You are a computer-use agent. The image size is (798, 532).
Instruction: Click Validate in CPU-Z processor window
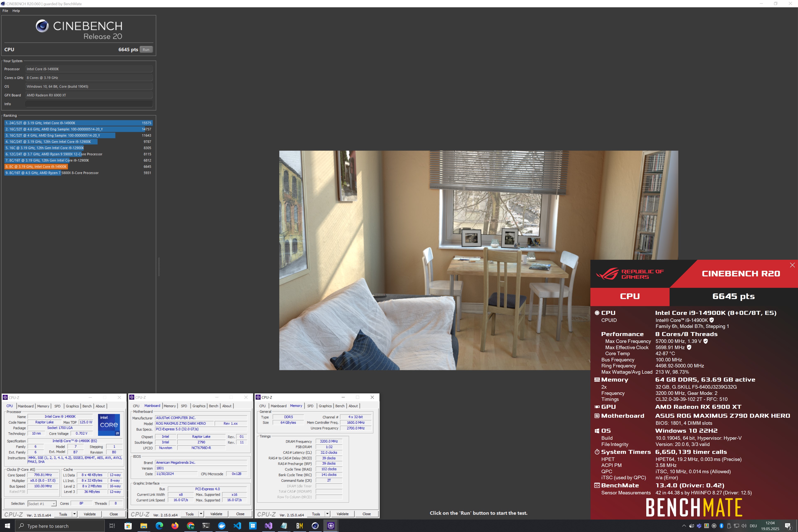(x=90, y=514)
